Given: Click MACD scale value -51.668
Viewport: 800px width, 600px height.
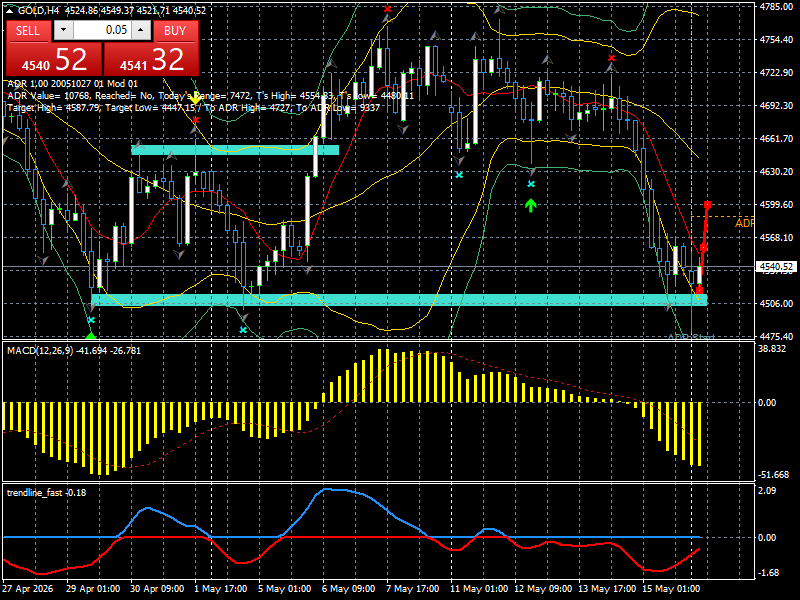Looking at the screenshot, I should click(x=773, y=475).
